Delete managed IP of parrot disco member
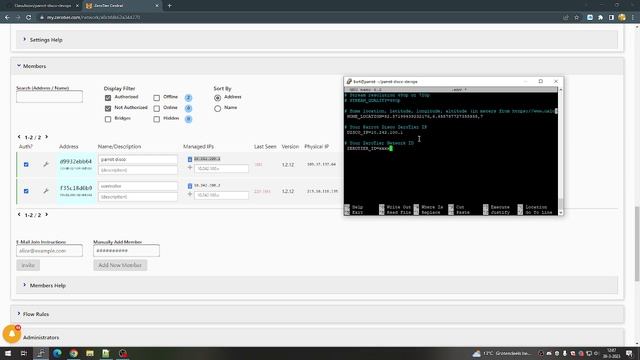Viewport: 640px width, 360px height. pos(190,159)
